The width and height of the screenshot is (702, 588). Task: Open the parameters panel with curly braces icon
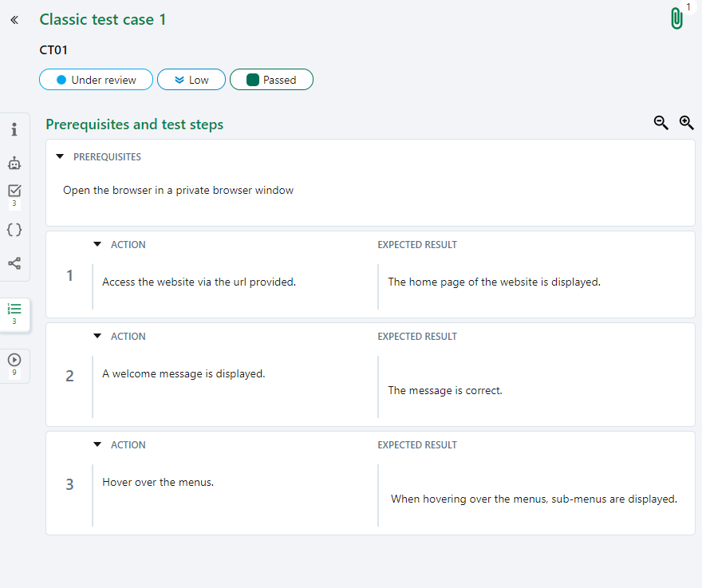click(x=14, y=230)
